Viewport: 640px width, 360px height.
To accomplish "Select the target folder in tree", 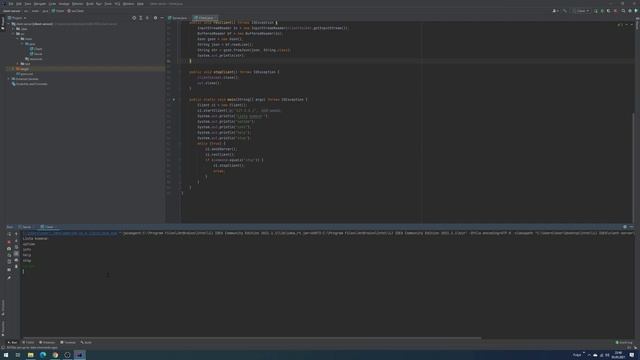I will (x=22, y=69).
